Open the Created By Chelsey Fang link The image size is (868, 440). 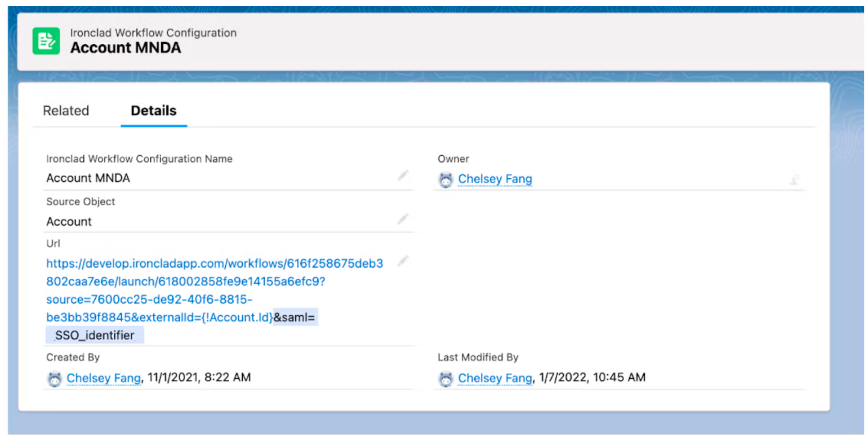tap(104, 378)
